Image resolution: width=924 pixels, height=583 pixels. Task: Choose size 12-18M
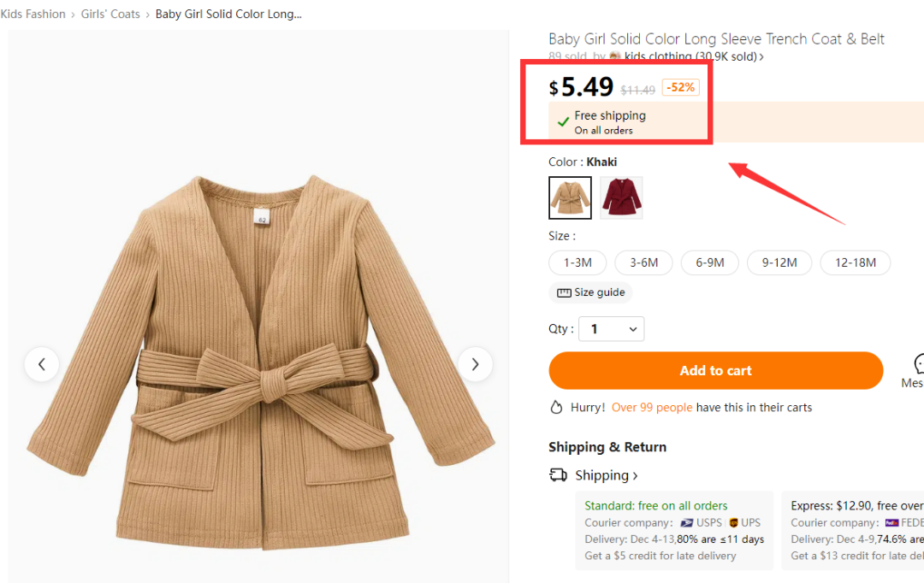point(855,262)
